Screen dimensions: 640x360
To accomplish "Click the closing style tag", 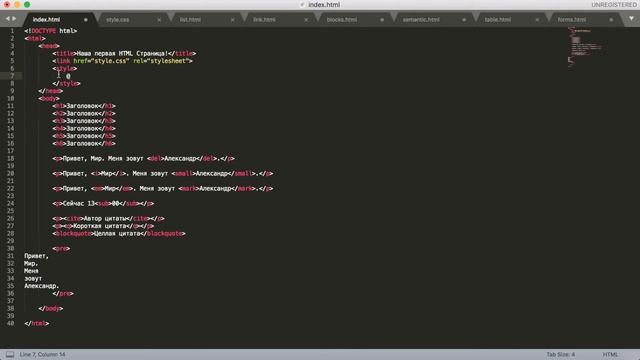I will tap(67, 83).
